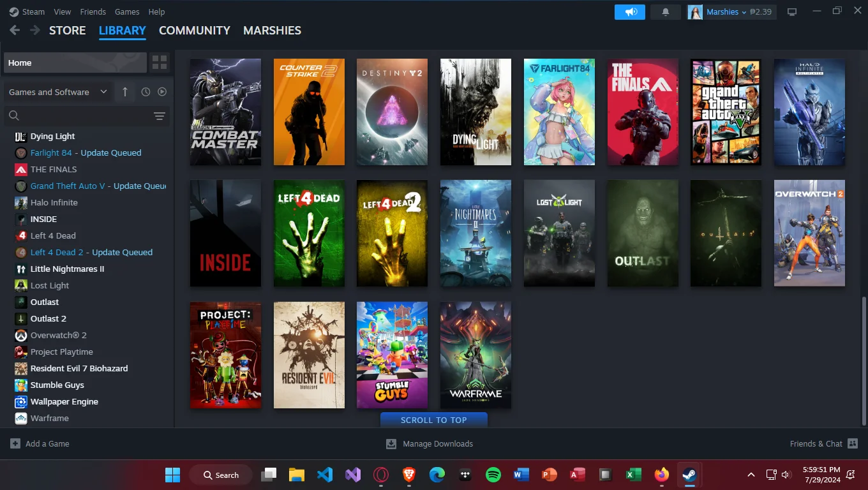Open the Little Nightmares II cover
Screen dimensions: 868x490
475,233
